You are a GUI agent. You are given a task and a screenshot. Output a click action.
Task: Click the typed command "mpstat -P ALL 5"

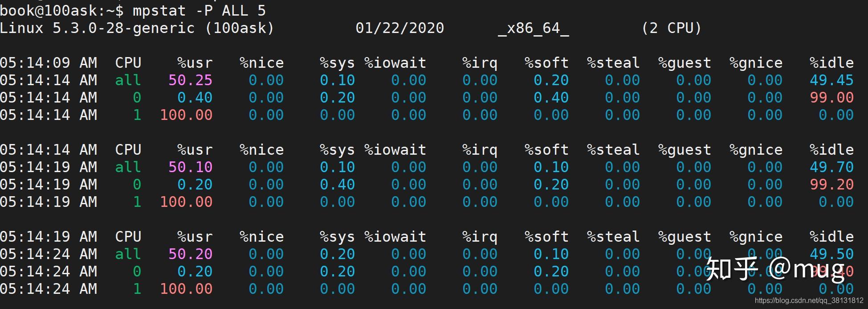(x=199, y=11)
